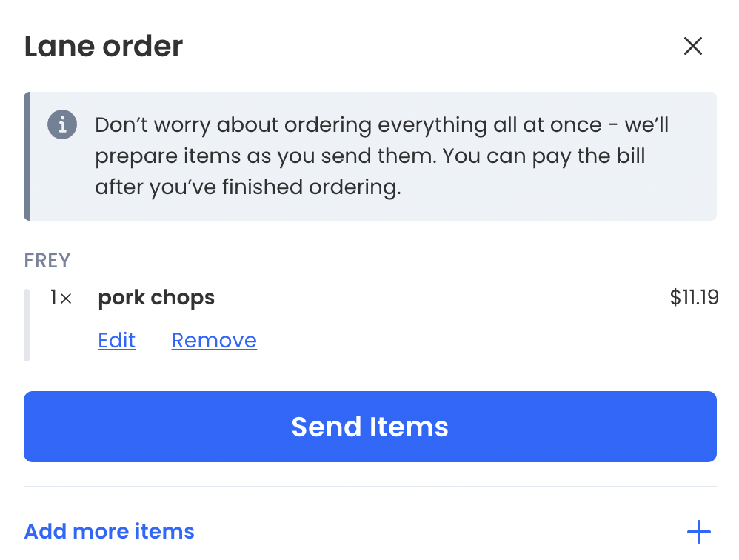The height and width of the screenshot is (560, 739).
Task: Click the divider line below Send Items
Action: click(x=370, y=487)
